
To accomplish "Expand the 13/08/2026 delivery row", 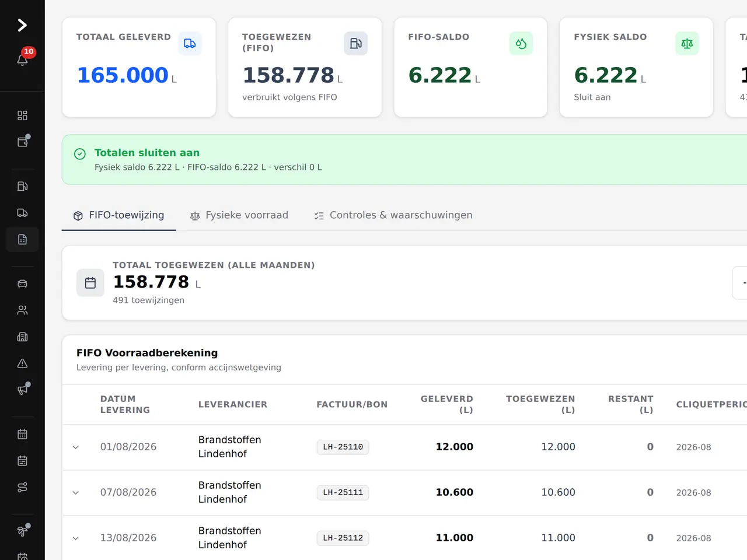I will point(75,538).
